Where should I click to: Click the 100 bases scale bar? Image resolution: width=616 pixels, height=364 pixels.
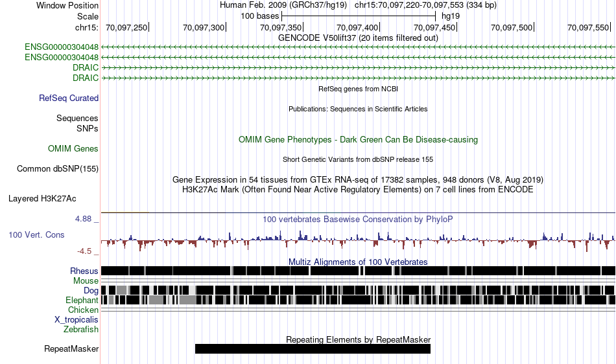click(x=359, y=16)
